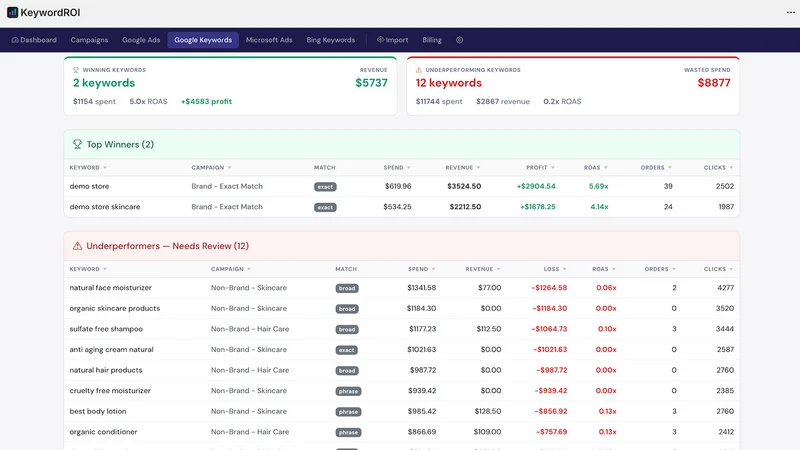This screenshot has height=450, width=800.
Task: Select 'anti aging cream natural' keyword
Action: [111, 349]
